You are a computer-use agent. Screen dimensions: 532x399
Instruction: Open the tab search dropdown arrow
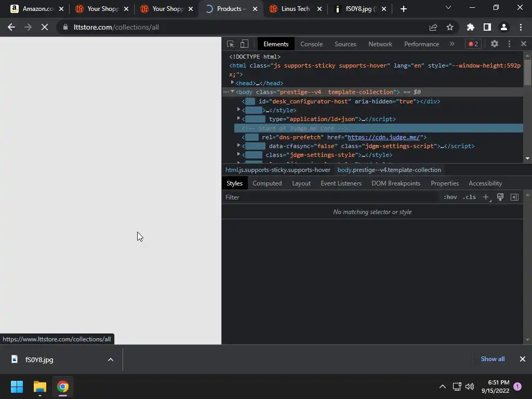[x=448, y=7]
